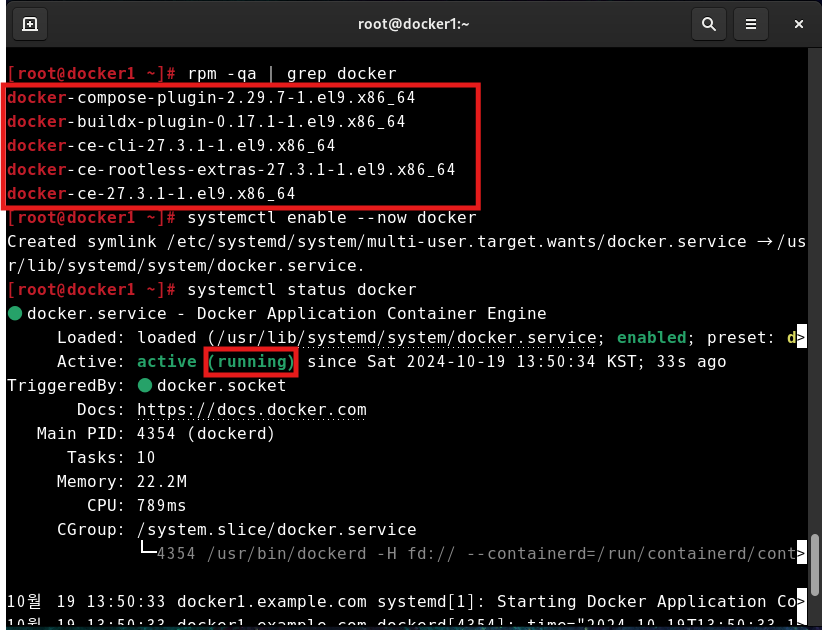Click the 'rpm -qa | grep docker' command

coord(292,73)
